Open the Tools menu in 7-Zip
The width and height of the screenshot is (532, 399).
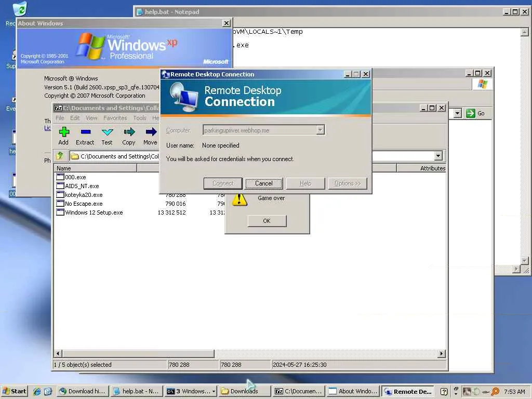click(x=139, y=118)
